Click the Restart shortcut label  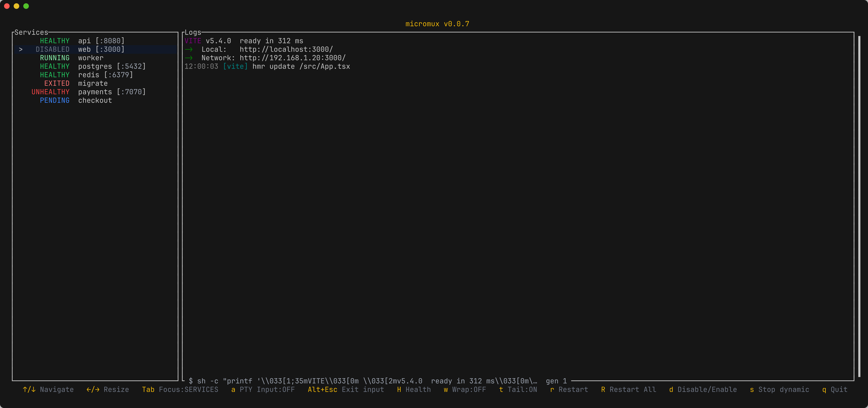[569, 390]
